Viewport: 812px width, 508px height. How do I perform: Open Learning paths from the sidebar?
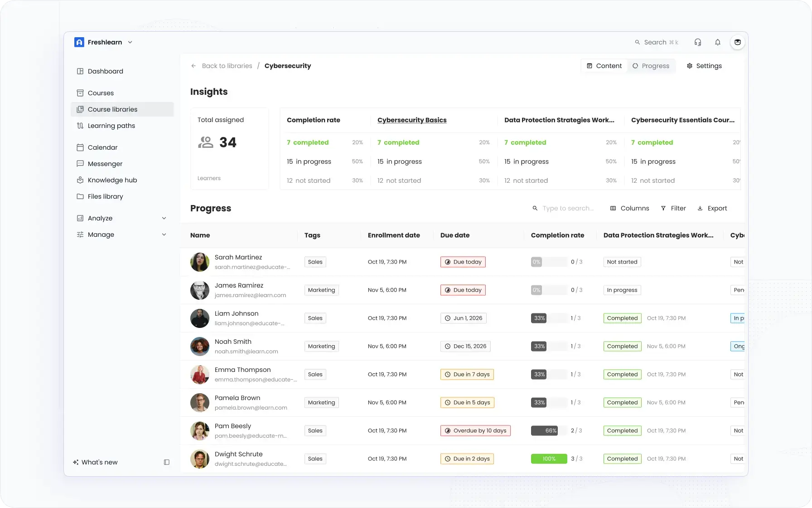tap(111, 126)
